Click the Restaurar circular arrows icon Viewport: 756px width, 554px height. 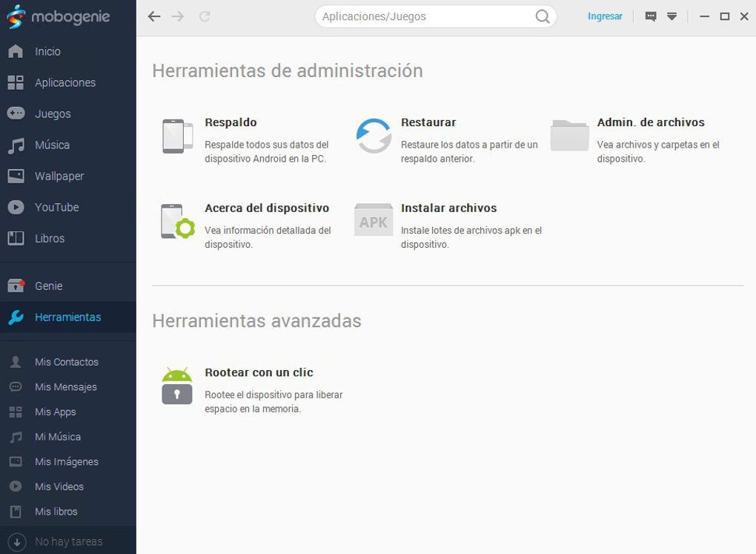pos(374,136)
